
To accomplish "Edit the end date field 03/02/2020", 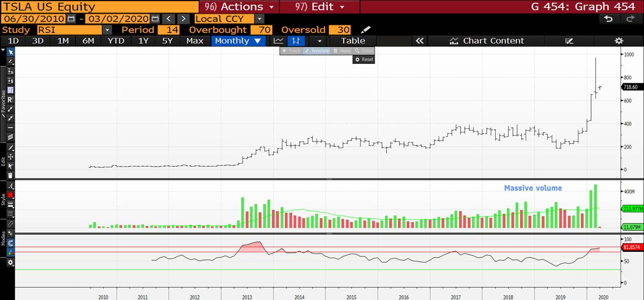I will click(118, 19).
